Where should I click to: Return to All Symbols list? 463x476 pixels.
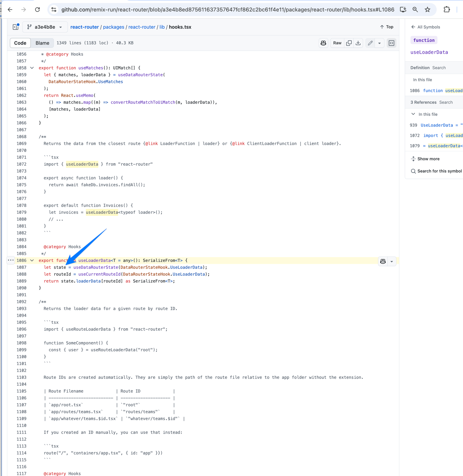(426, 27)
